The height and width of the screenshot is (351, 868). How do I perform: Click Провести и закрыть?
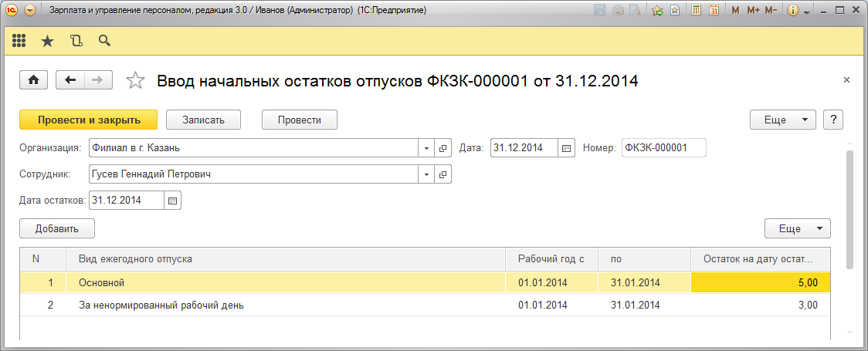tap(89, 120)
